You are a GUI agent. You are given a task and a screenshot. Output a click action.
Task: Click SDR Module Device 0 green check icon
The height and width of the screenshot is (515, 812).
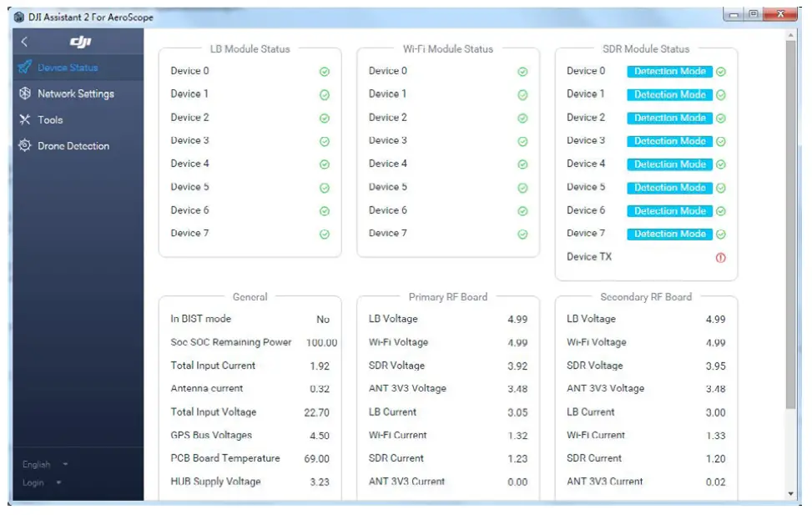point(721,72)
